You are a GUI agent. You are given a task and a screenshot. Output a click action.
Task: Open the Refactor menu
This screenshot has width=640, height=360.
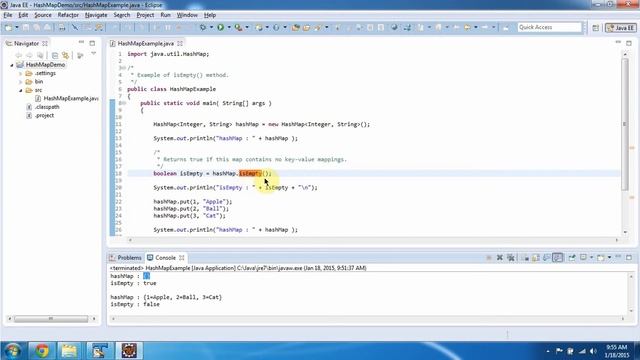68,15
